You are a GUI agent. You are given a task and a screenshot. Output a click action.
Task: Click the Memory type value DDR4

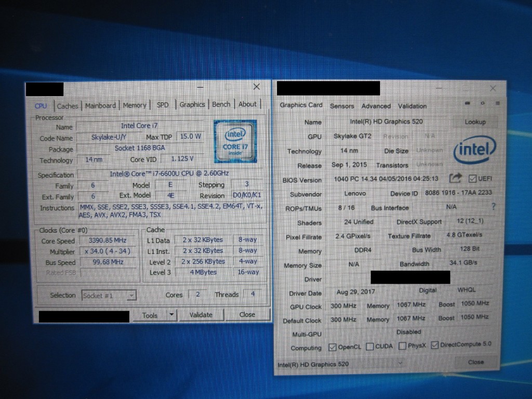(x=363, y=250)
